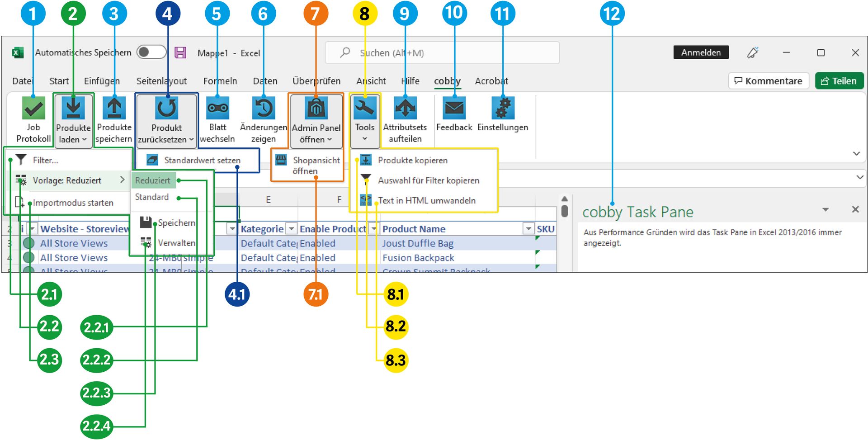The height and width of the screenshot is (440, 868).
Task: Toggle Automatisches Speichern off
Action: tap(151, 52)
